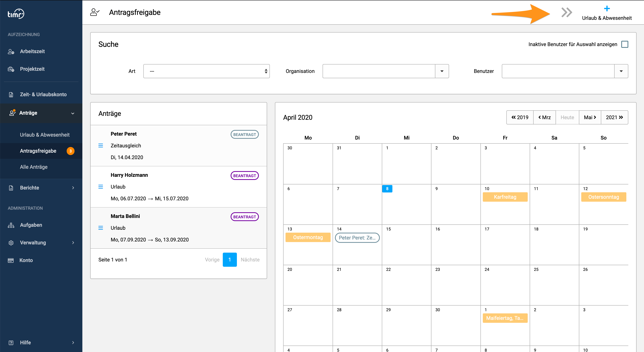Open Peter Peret calendar entry on 14
Screen dimensions: 644x352
coord(357,238)
